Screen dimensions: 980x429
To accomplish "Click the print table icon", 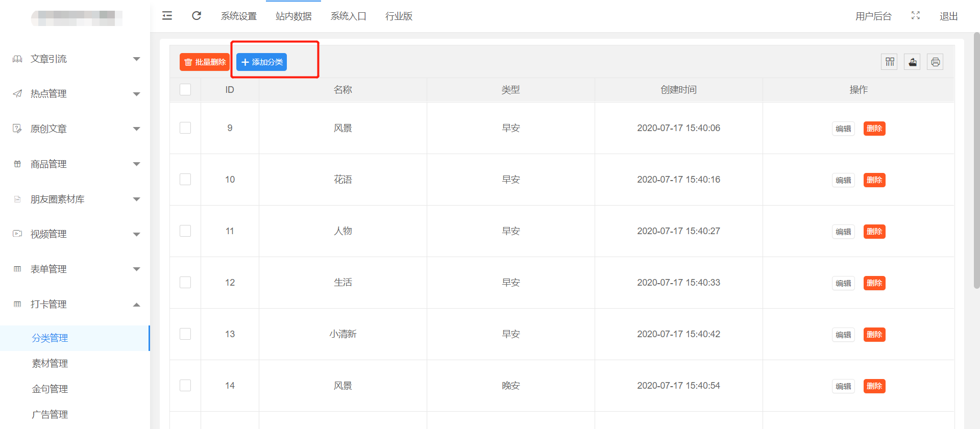I will click(x=935, y=62).
